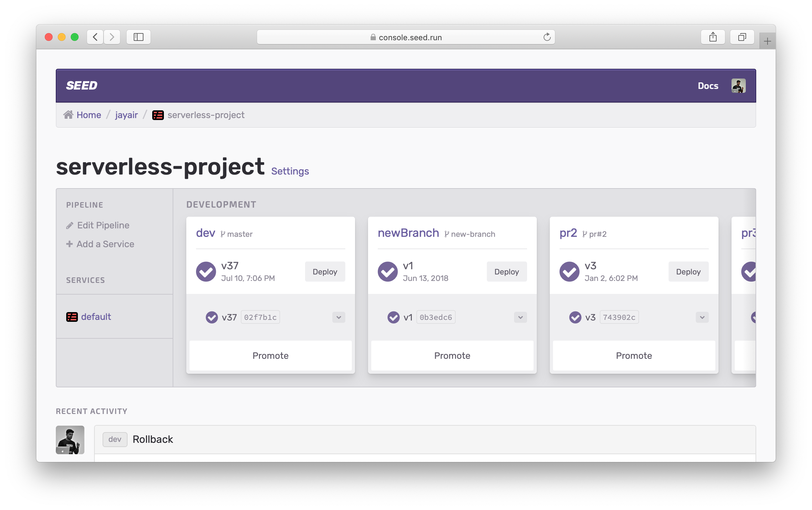Click the serverless-project icon in breadcrumb
Image resolution: width=812 pixels, height=510 pixels.
click(158, 115)
